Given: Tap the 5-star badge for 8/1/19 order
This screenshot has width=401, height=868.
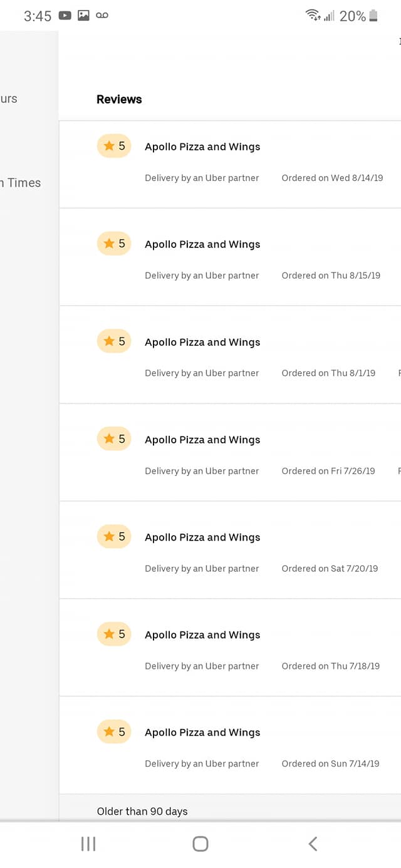Looking at the screenshot, I should 114,341.
